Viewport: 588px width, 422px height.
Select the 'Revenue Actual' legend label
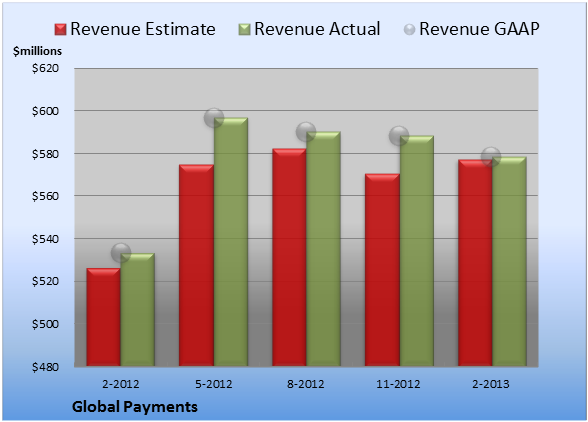point(317,29)
